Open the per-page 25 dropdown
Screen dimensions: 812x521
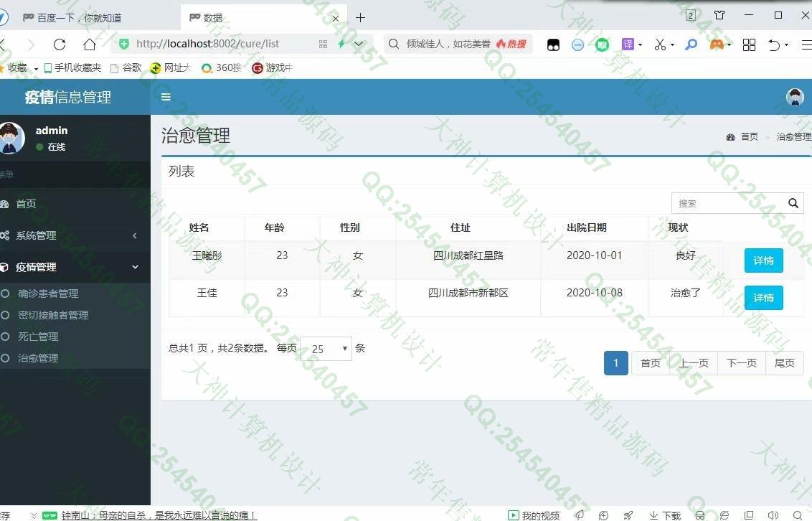[326, 349]
